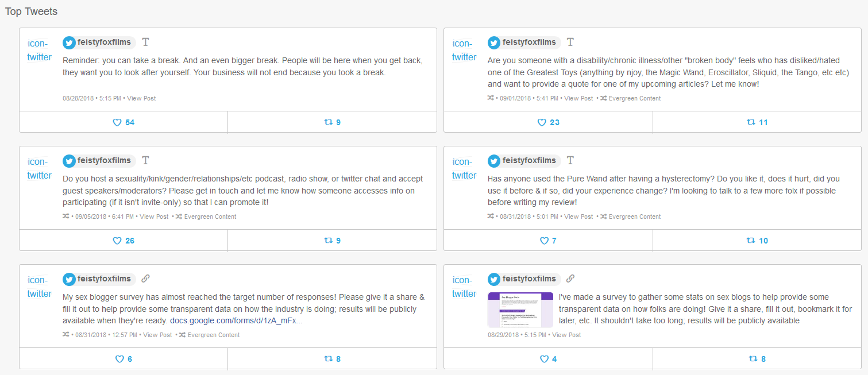Click heart icon with 26 likes
This screenshot has height=375, width=868.
tap(117, 241)
